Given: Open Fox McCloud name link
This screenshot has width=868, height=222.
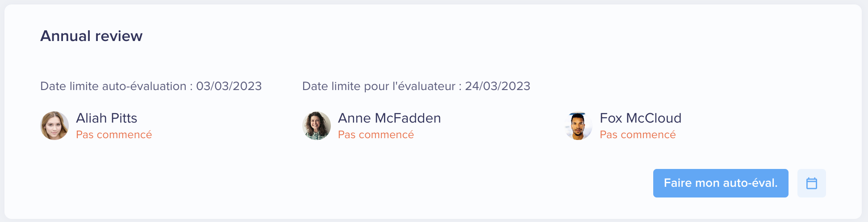Looking at the screenshot, I should click(640, 118).
